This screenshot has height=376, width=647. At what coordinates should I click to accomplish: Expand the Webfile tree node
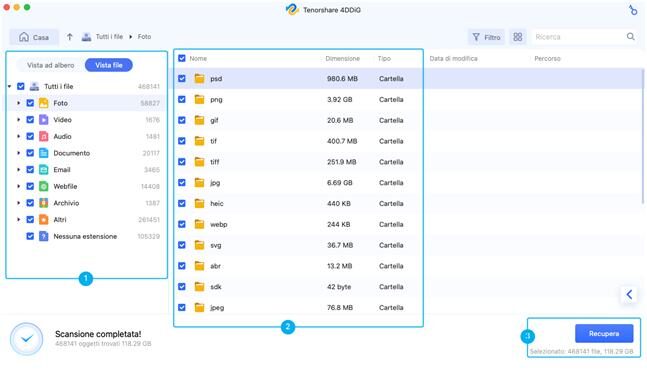tap(19, 186)
